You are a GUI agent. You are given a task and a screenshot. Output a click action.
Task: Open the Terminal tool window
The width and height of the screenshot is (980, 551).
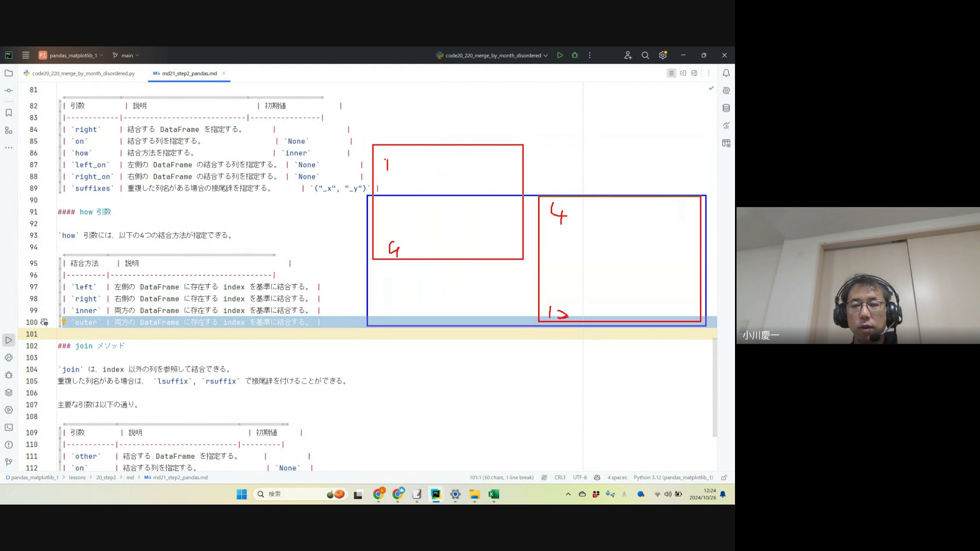9,428
